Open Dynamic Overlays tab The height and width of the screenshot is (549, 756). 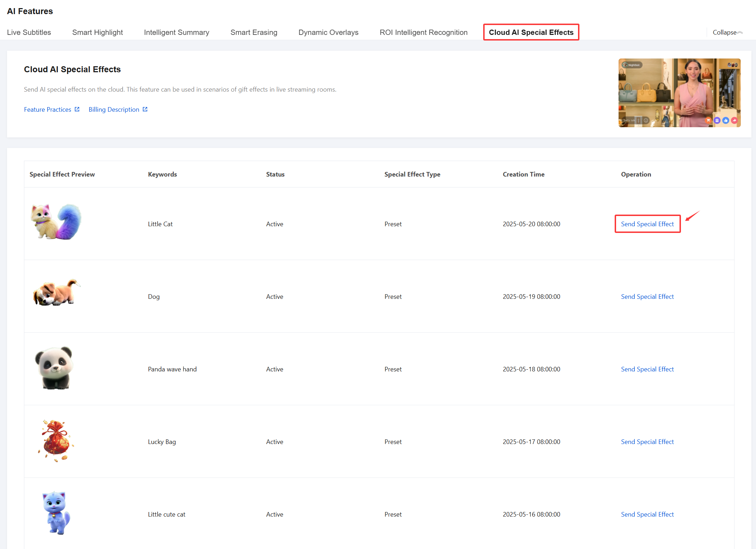(328, 32)
